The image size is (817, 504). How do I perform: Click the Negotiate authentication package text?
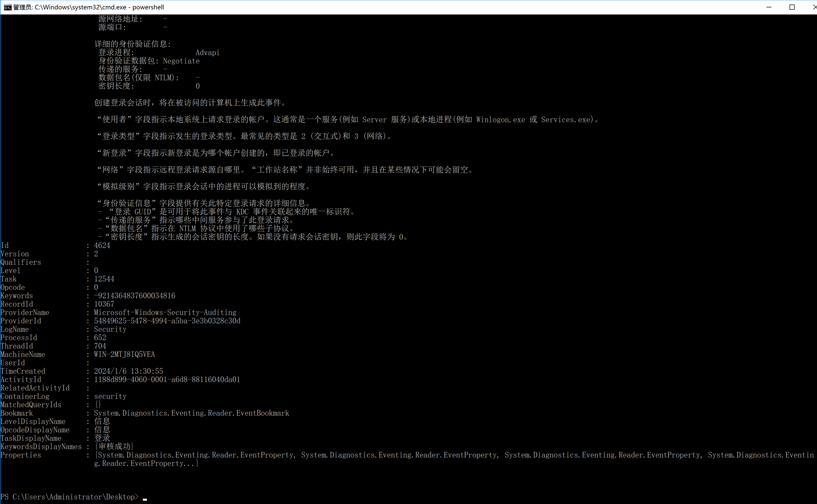click(x=181, y=61)
